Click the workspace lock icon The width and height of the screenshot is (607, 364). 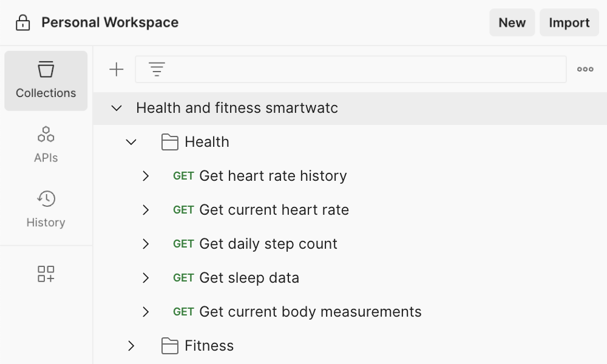23,23
